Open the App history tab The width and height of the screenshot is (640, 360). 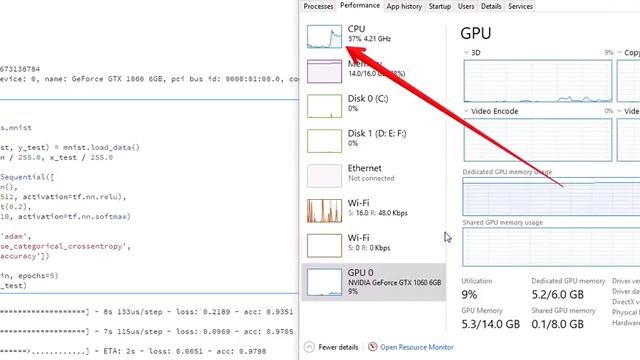pyautogui.click(x=404, y=6)
